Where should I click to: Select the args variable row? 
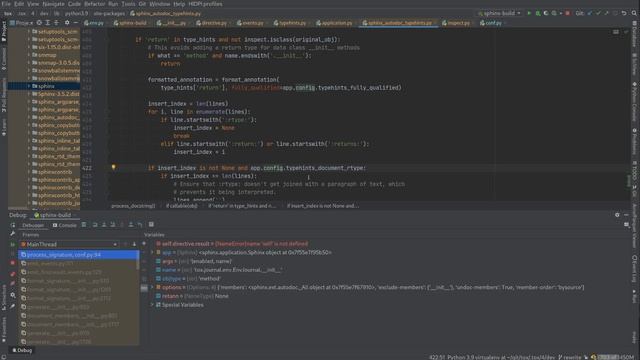pos(193,261)
